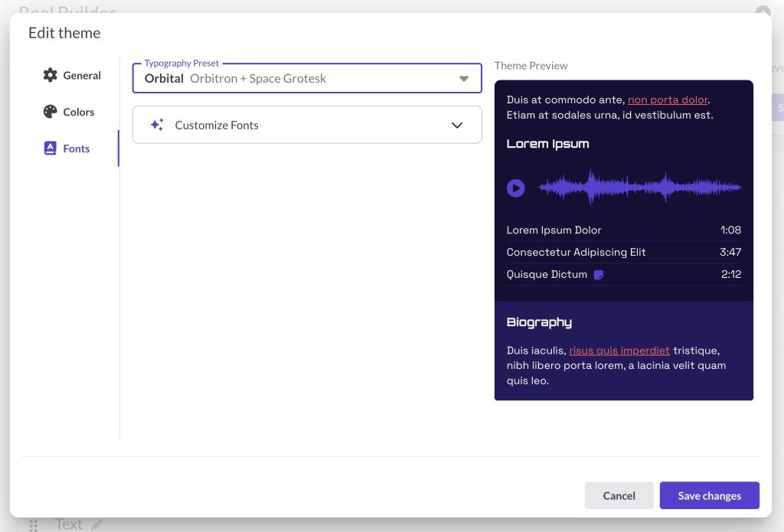Viewport: 784px width, 532px height.
Task: Select the Fonts tab
Action: 67,149
